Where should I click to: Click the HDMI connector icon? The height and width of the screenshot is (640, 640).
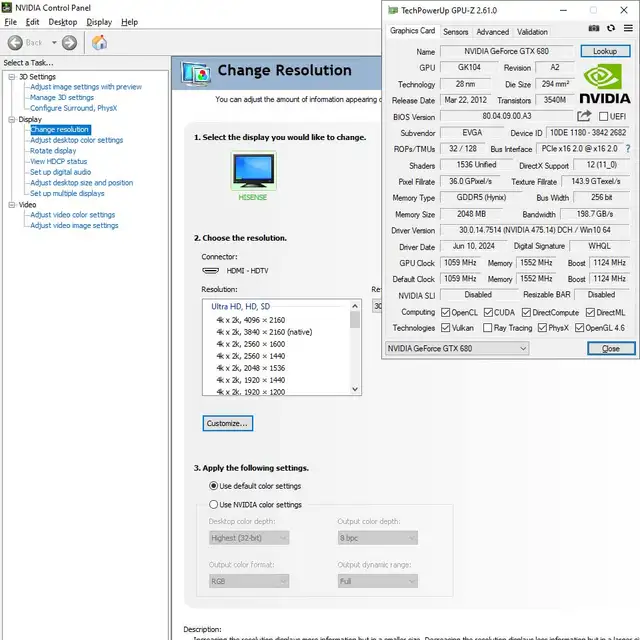pyautogui.click(x=211, y=271)
